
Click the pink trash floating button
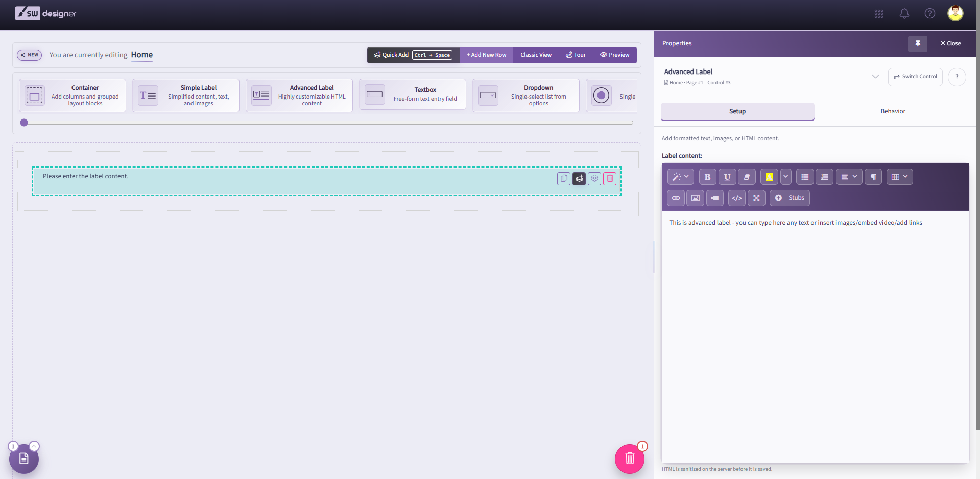pyautogui.click(x=630, y=459)
